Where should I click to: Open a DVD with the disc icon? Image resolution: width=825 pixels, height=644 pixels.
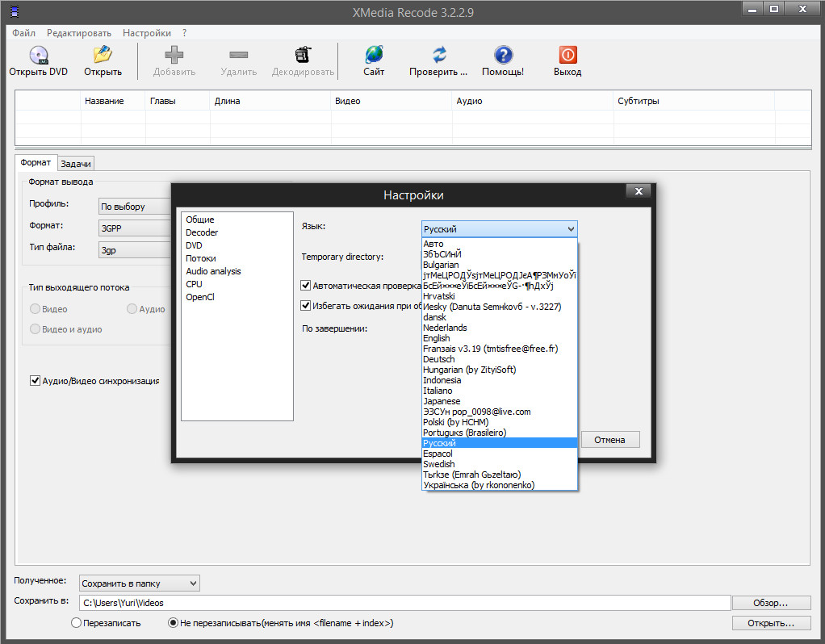click(39, 55)
